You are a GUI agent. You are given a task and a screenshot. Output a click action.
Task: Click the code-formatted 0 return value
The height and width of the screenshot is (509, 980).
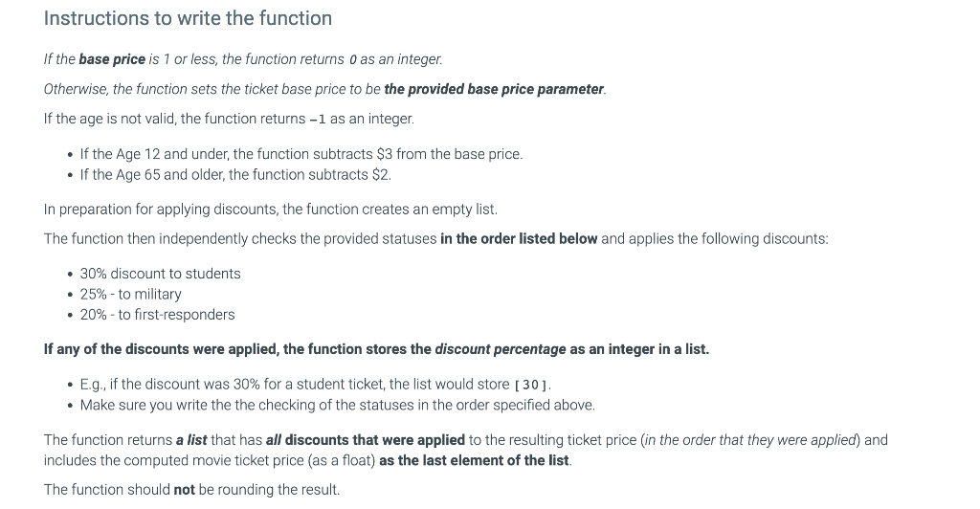353,59
